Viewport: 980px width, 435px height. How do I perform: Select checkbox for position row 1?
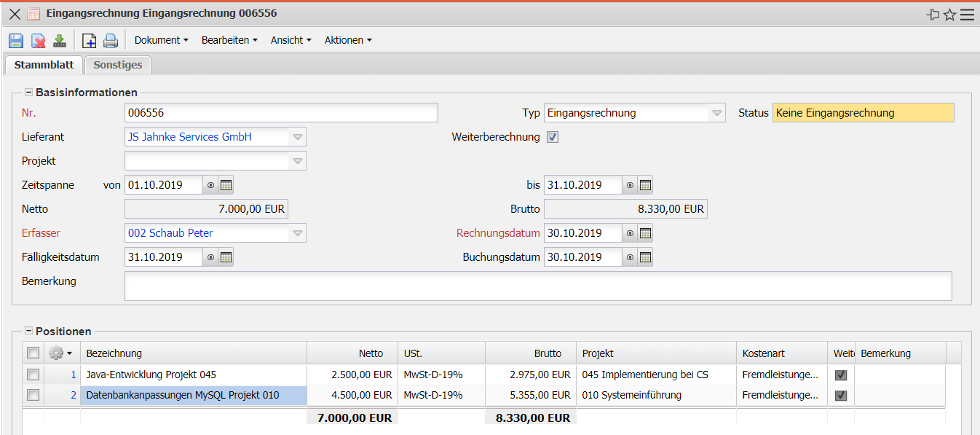33,375
